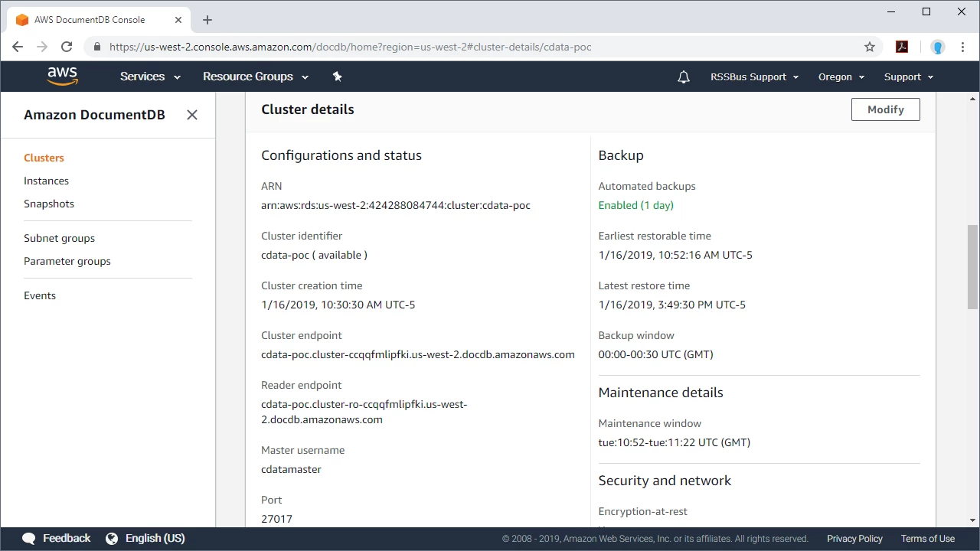Click the Modify button
980x551 pixels.
point(885,109)
